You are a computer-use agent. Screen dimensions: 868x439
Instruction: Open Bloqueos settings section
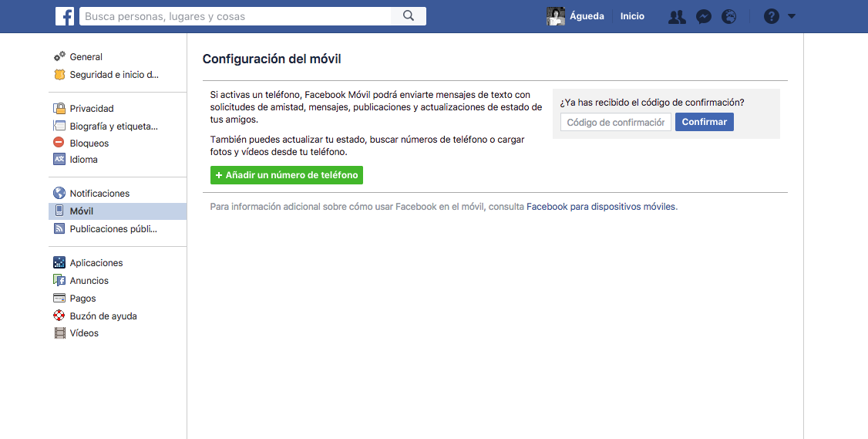(x=89, y=143)
